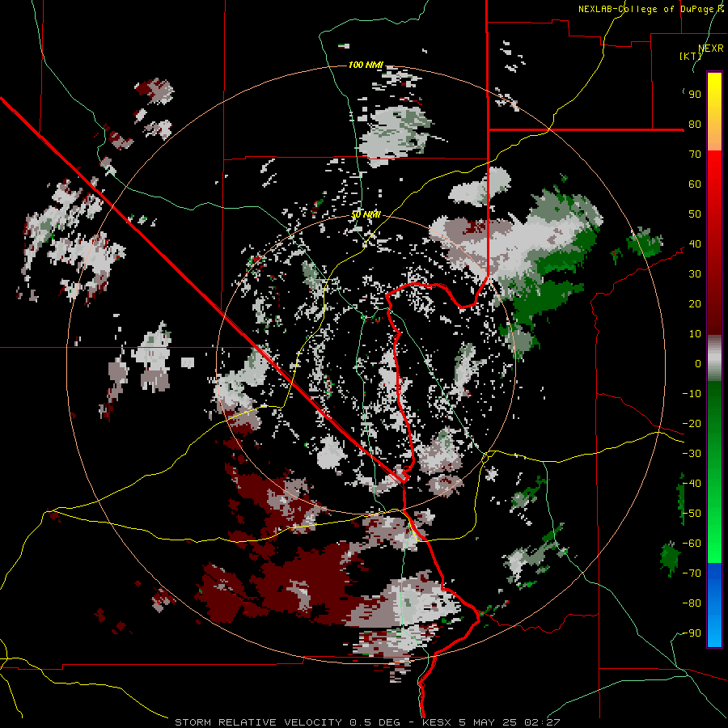Click the "STORM RELATIVE VELOCITY 0.5 DEG" caption
Screen dimensions: 728x728
(x=287, y=722)
